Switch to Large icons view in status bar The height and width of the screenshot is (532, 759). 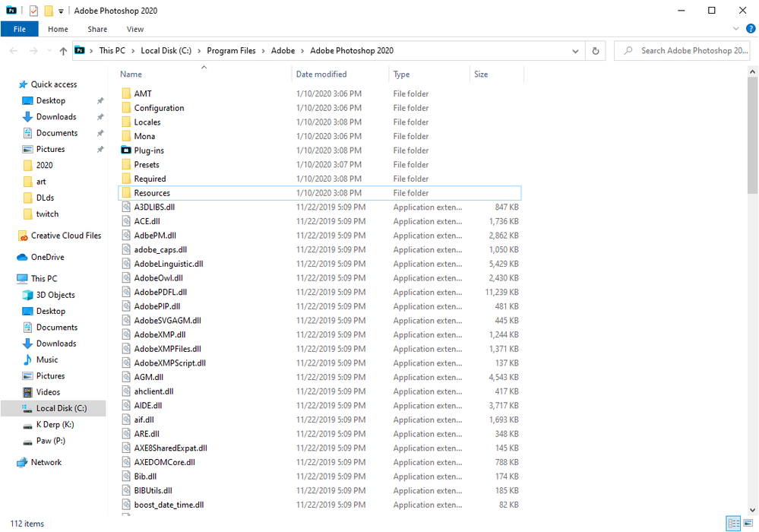pyautogui.click(x=748, y=524)
